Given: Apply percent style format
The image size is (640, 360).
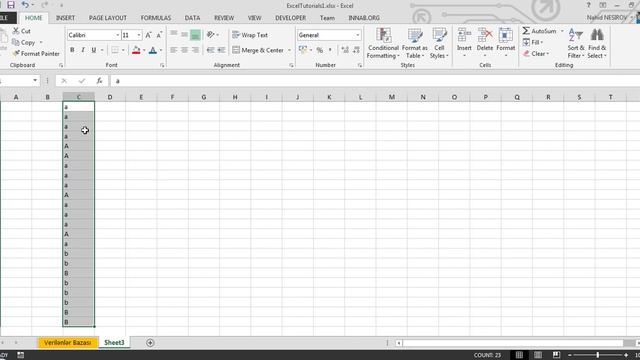Looking at the screenshot, I should coord(320,50).
